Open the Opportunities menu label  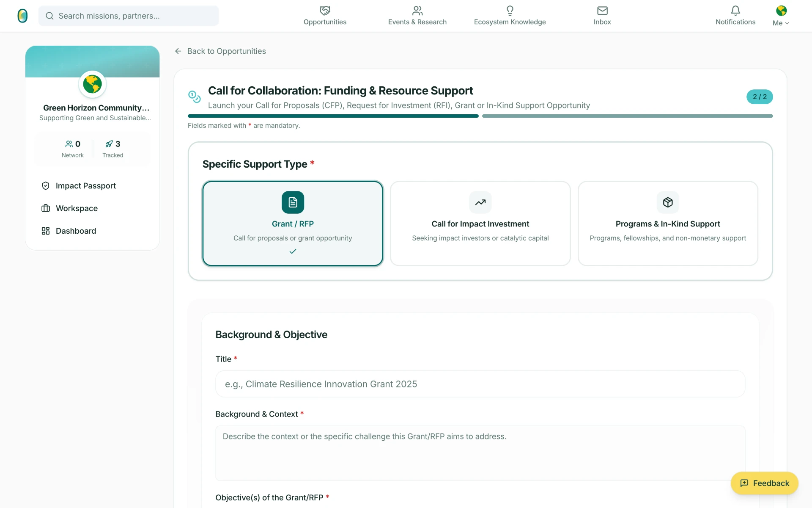[325, 22]
